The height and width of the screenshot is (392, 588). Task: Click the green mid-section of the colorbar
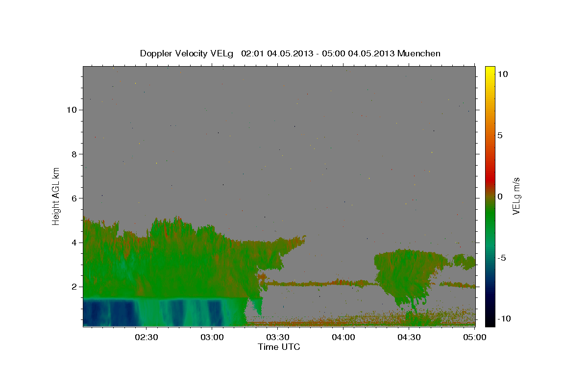490,216
